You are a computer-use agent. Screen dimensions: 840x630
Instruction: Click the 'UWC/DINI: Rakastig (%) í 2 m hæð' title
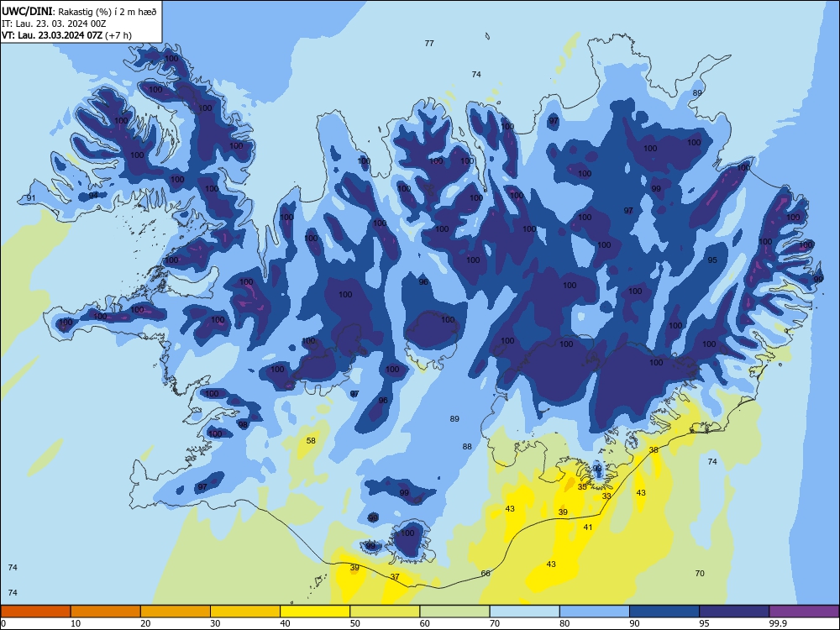click(x=79, y=12)
